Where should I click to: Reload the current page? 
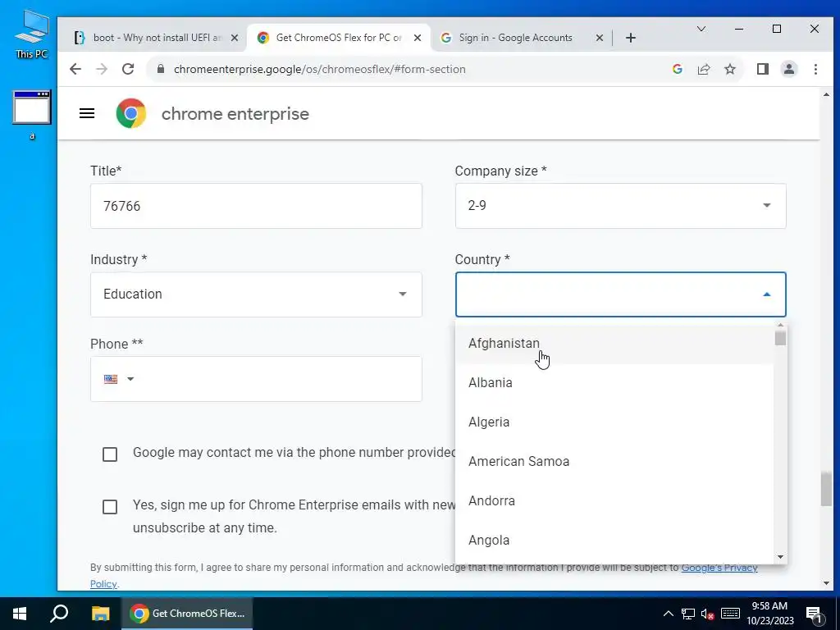click(127, 69)
